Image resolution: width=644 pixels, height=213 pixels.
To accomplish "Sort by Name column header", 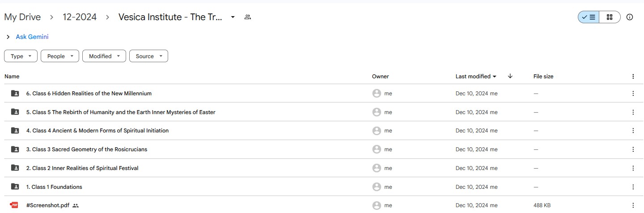I will pyautogui.click(x=12, y=77).
